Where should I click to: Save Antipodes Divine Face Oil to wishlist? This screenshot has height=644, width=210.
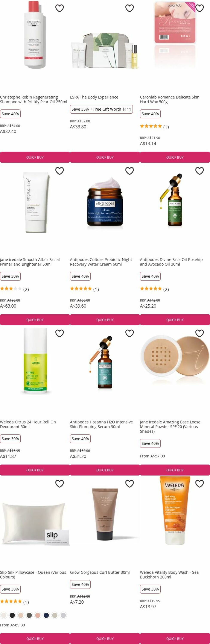coord(199,171)
